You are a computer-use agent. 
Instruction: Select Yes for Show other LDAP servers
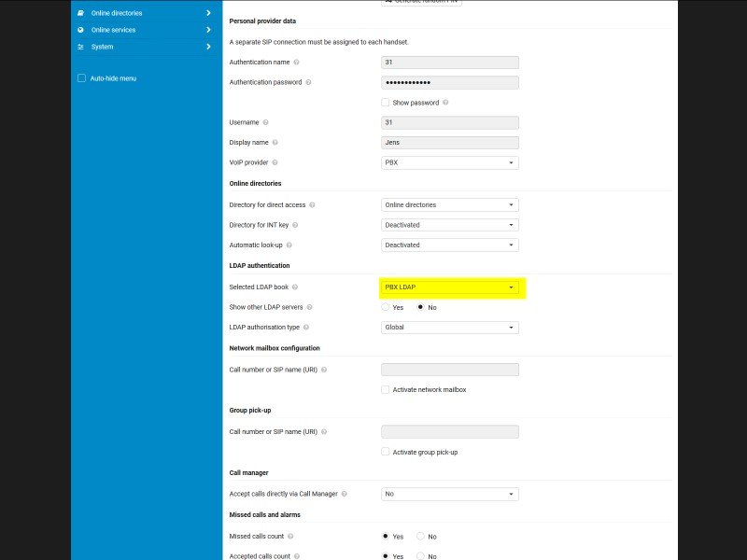coord(386,307)
